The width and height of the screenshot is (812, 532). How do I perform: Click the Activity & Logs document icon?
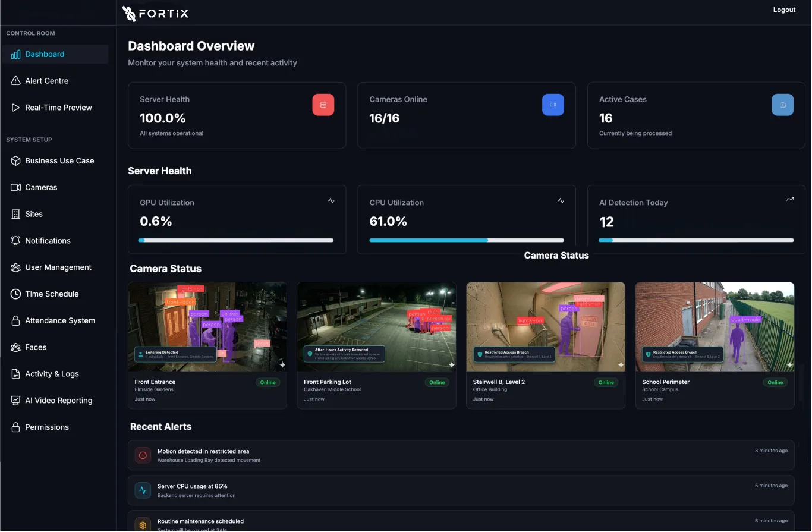pyautogui.click(x=15, y=374)
